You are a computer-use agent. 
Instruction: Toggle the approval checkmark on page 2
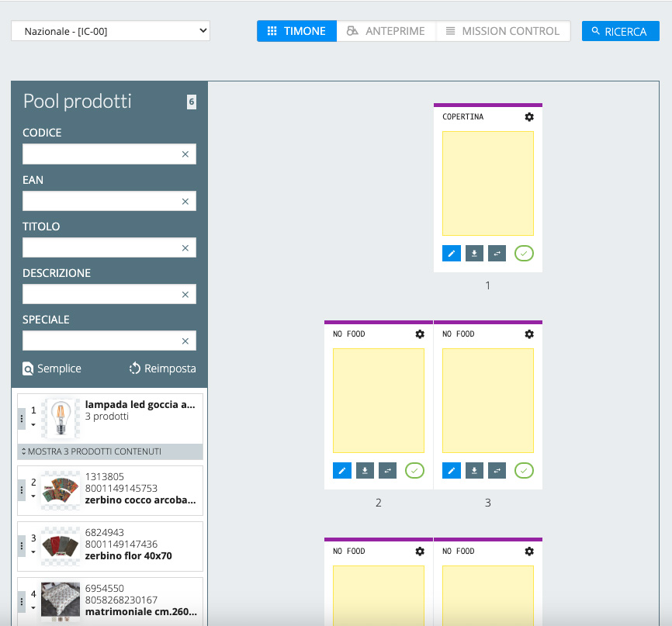pos(415,471)
